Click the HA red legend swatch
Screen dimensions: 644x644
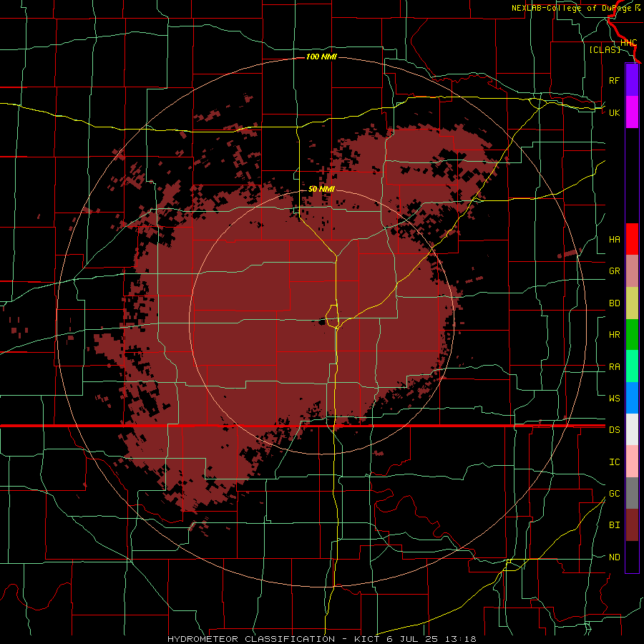[x=632, y=239]
